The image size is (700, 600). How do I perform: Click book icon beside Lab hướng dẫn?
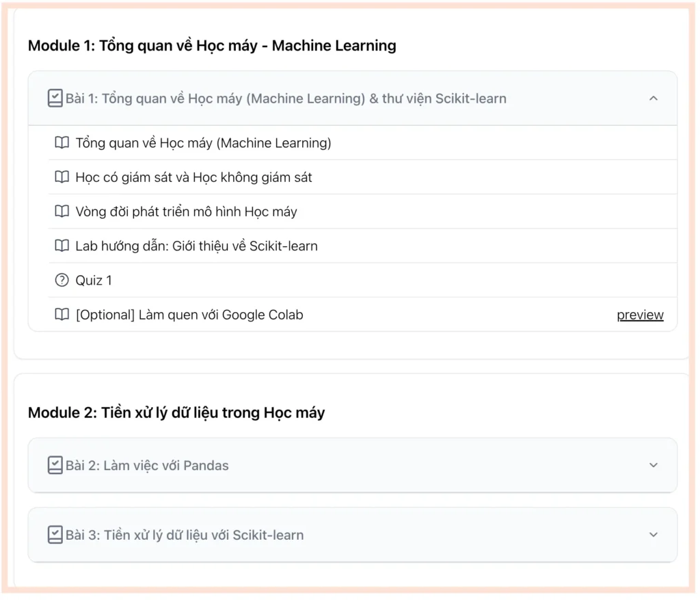(x=62, y=246)
